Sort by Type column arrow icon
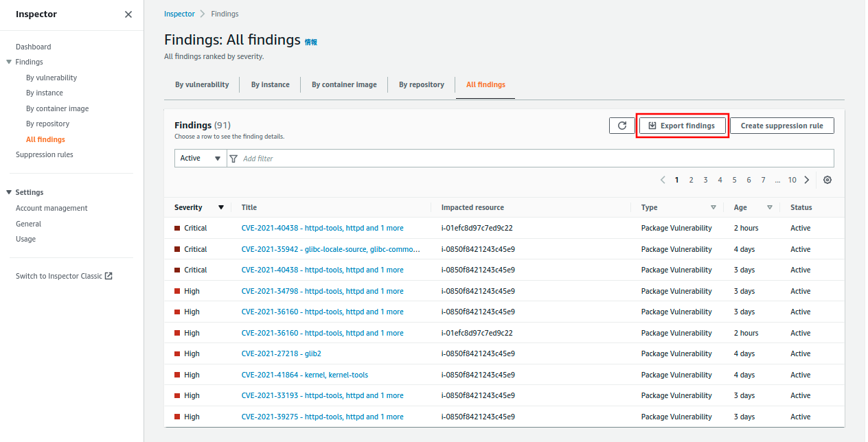 (x=713, y=207)
